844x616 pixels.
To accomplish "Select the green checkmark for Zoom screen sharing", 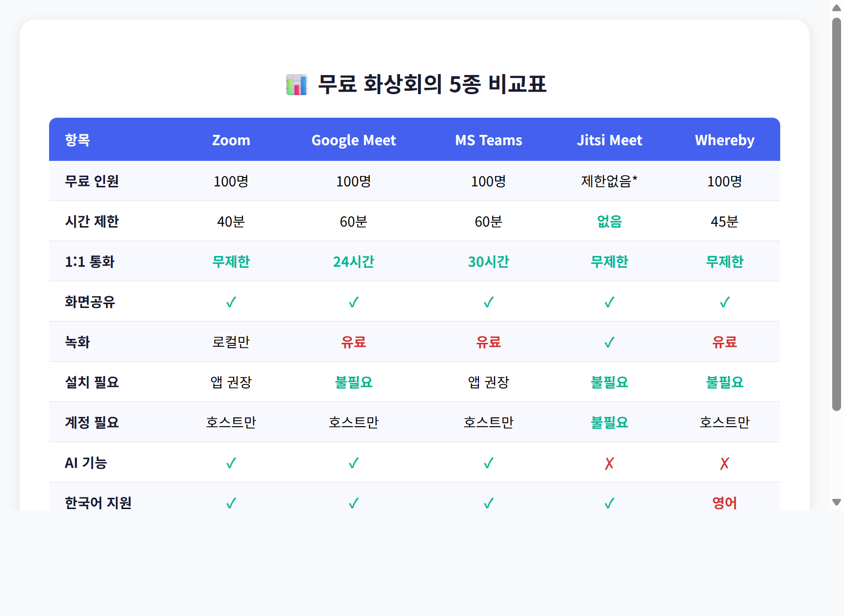I will (x=231, y=302).
